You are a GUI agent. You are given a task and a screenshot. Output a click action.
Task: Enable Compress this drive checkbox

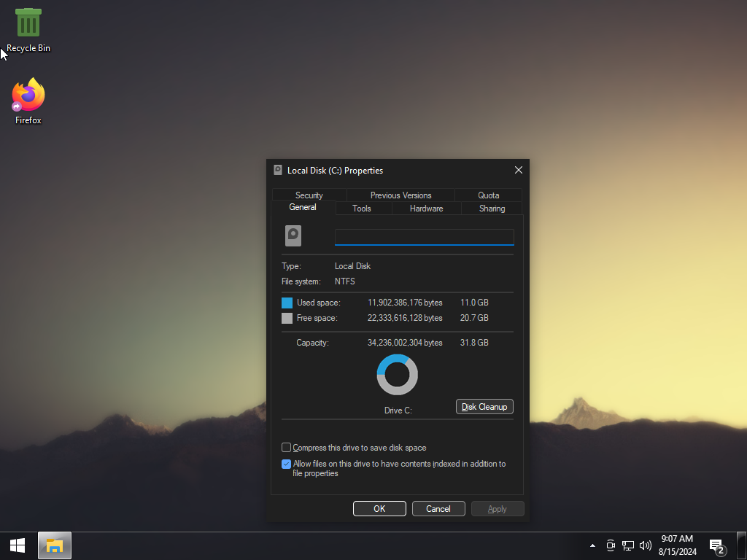(287, 448)
